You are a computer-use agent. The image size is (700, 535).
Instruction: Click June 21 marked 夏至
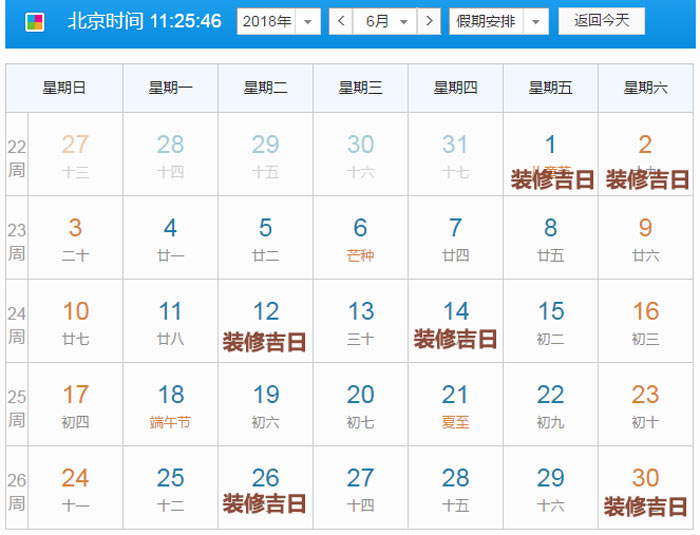click(x=456, y=405)
